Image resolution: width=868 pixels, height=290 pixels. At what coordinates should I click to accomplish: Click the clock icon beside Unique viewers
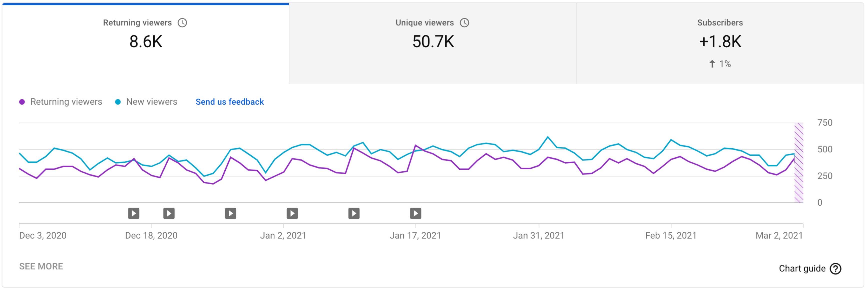point(464,23)
